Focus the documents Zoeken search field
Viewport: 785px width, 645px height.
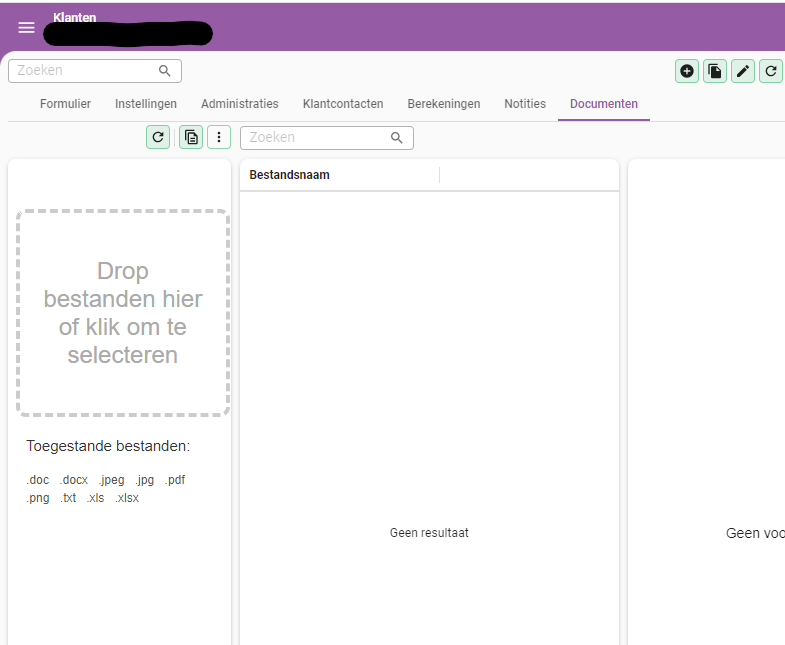point(327,138)
